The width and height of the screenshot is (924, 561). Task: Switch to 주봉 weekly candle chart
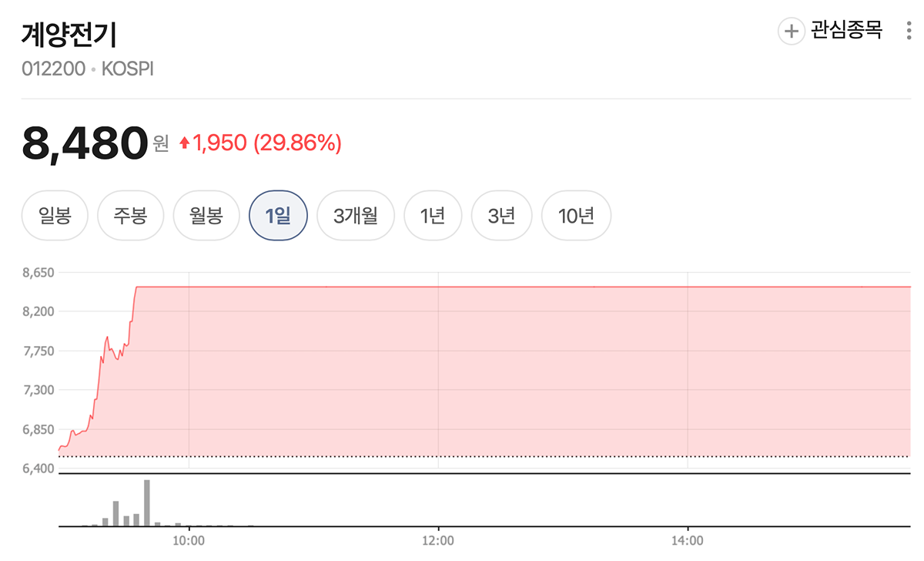pyautogui.click(x=130, y=216)
